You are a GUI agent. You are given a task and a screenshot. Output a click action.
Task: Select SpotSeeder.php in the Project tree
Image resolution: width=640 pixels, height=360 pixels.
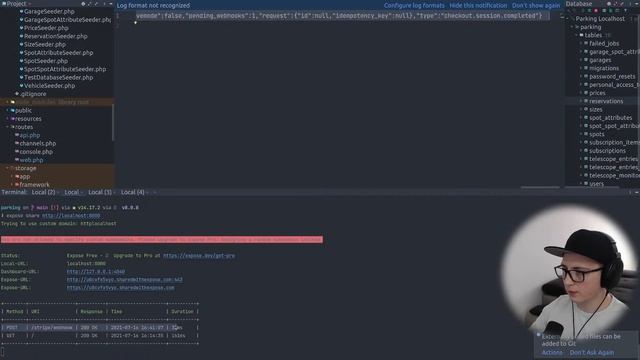(x=46, y=61)
